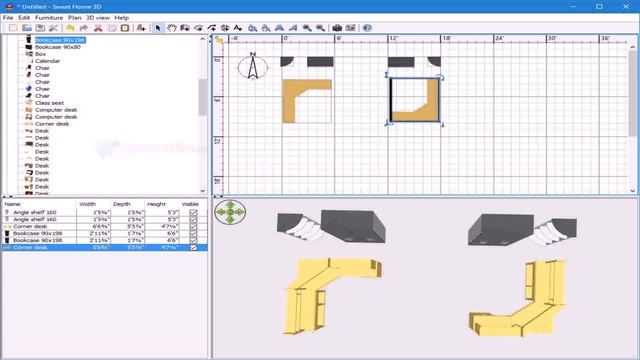Click the catalog scrollbar up arrow
The height and width of the screenshot is (360, 640).
(x=203, y=39)
